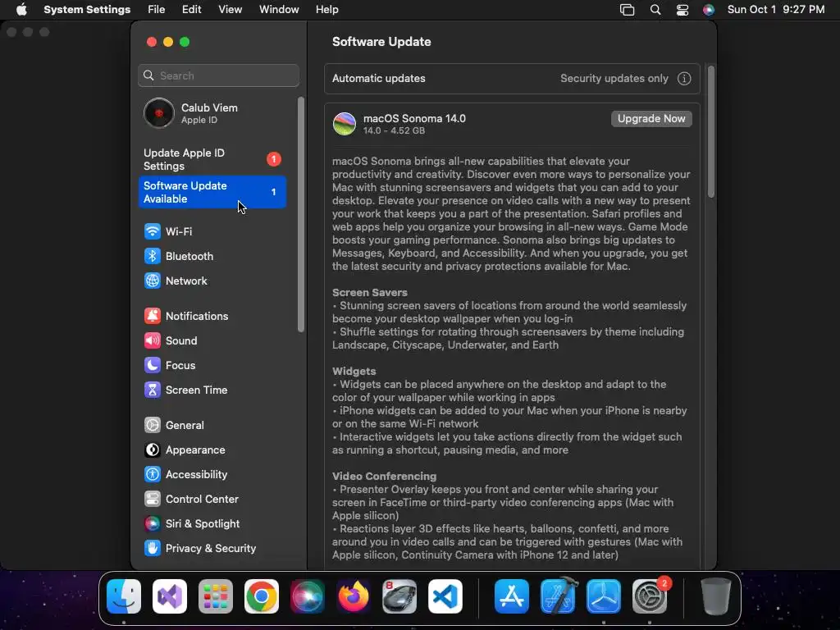The height and width of the screenshot is (630, 840).
Task: Launch Visual Studio Code from Dock
Action: (445, 596)
